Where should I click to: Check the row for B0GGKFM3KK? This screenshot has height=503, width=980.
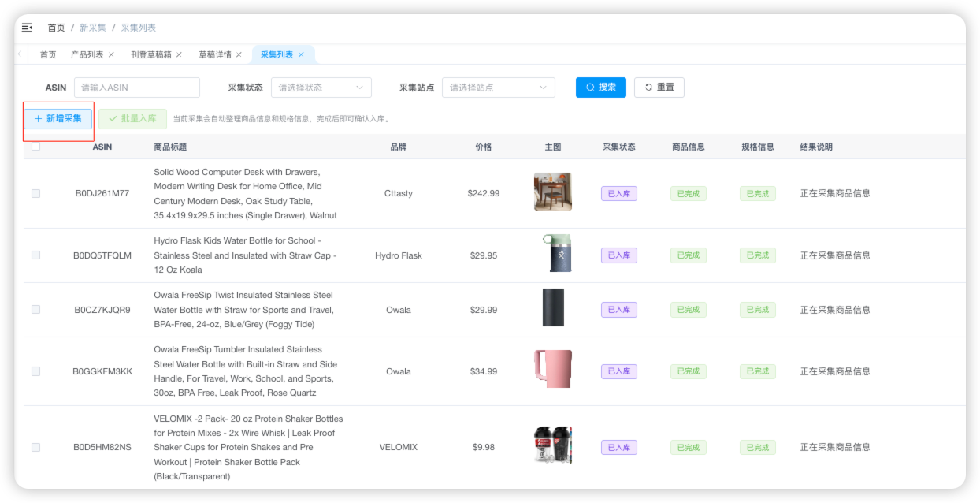(x=35, y=371)
